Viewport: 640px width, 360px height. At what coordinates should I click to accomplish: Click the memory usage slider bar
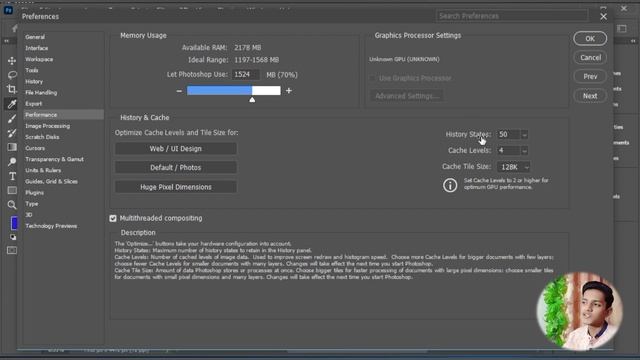(x=233, y=91)
